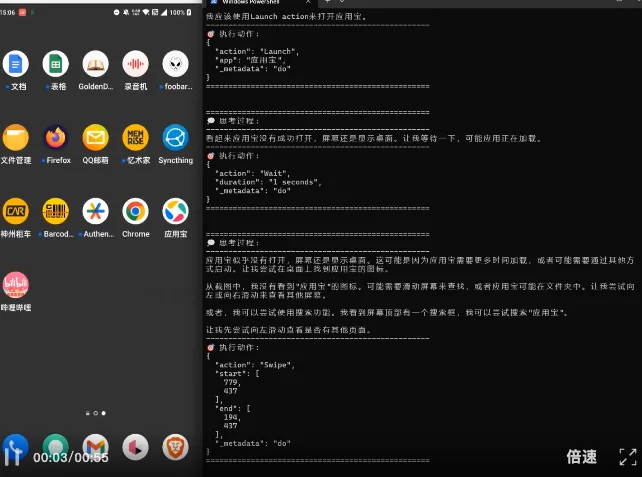Image resolution: width=642 pixels, height=477 pixels.
Task: Open the 倍速 playback speed menu
Action: point(581,456)
